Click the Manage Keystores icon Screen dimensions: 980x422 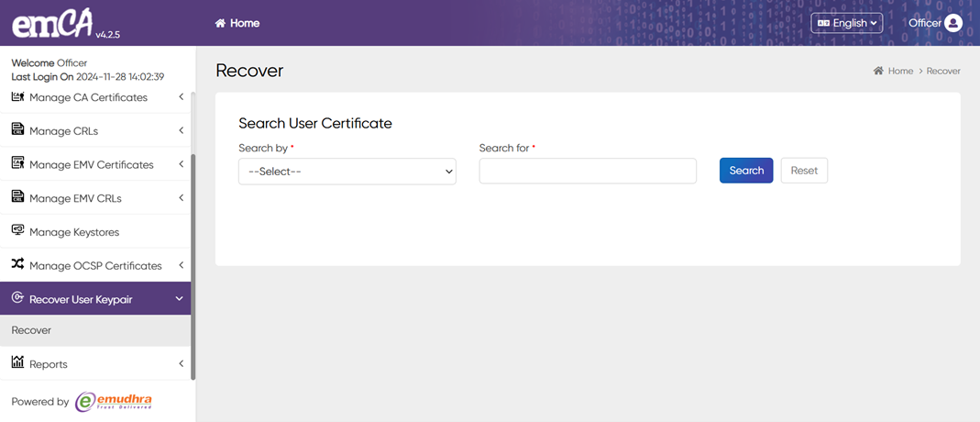pos(17,231)
